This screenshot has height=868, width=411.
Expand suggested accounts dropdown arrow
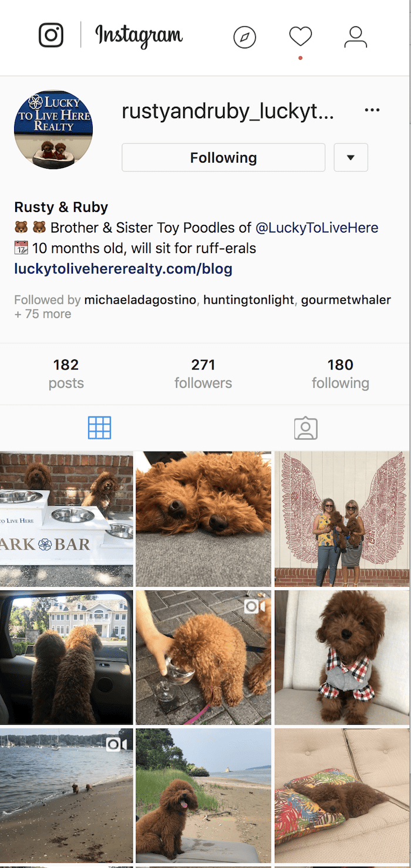pos(351,157)
